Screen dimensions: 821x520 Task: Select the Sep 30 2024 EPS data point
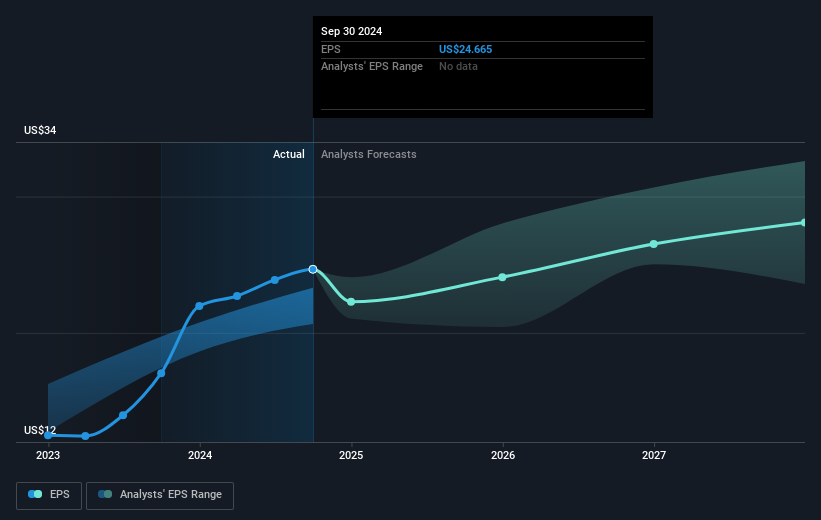(x=313, y=269)
